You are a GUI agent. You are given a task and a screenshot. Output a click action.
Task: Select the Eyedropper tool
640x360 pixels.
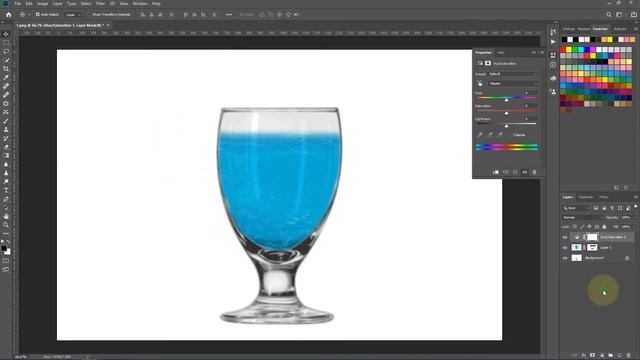point(6,78)
